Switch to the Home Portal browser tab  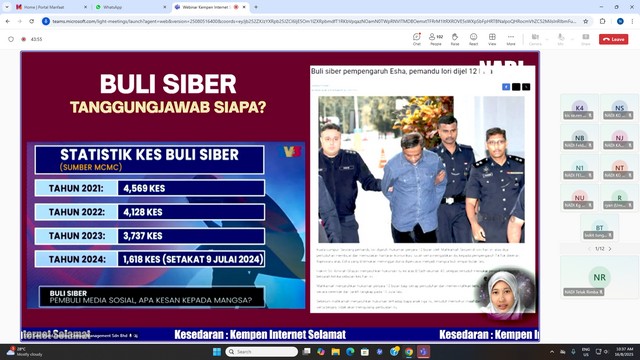pos(51,7)
